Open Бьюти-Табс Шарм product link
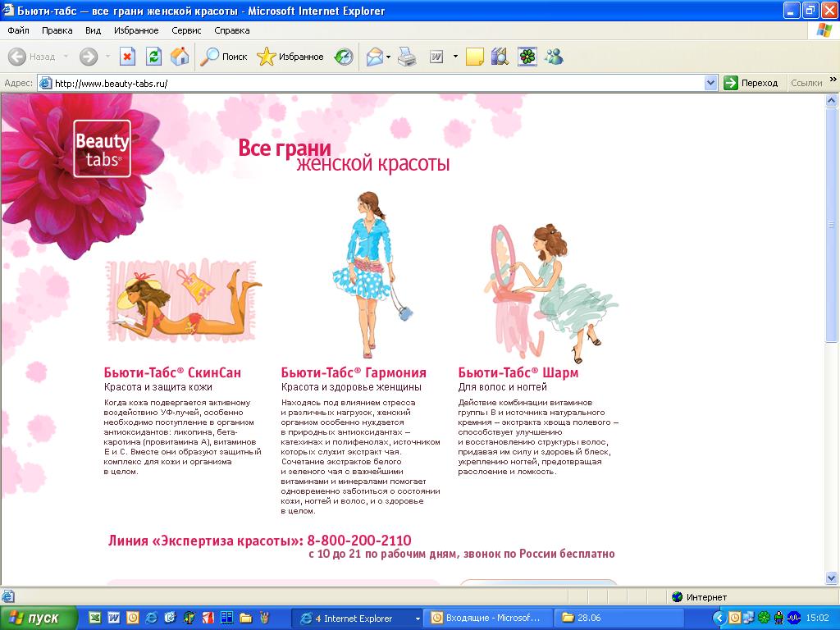Image resolution: width=840 pixels, height=630 pixels. 518,372
